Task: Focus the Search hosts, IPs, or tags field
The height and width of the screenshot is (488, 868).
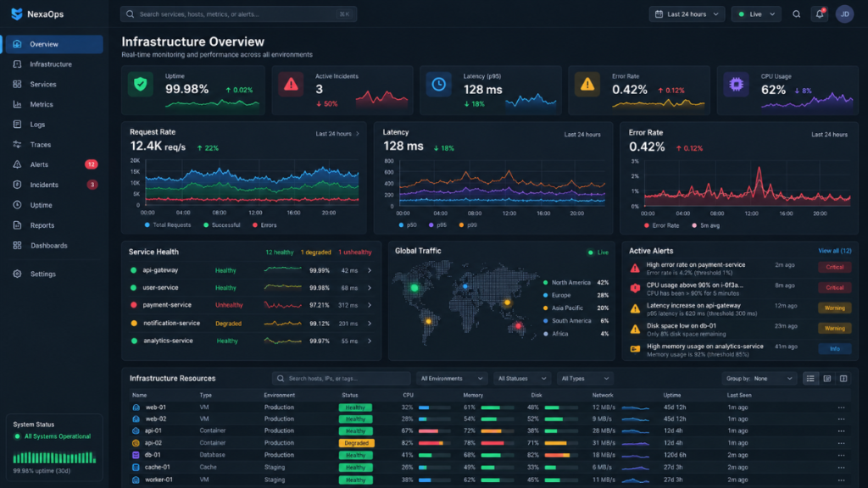Action: [x=341, y=379]
